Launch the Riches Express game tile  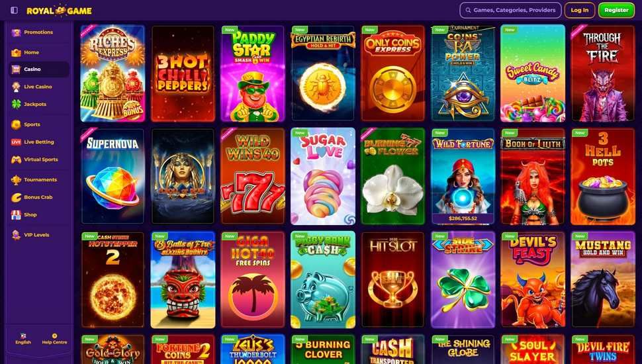click(113, 73)
